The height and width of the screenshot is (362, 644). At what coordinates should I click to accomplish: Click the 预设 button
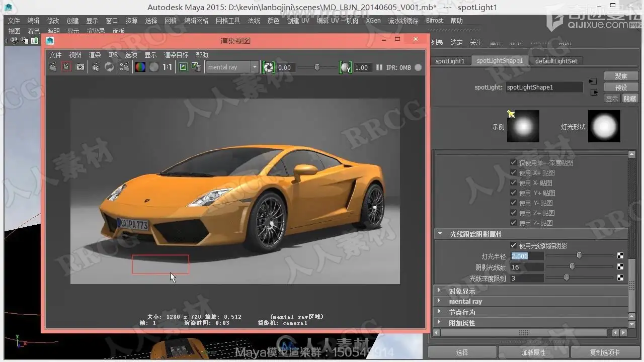pyautogui.click(x=621, y=87)
